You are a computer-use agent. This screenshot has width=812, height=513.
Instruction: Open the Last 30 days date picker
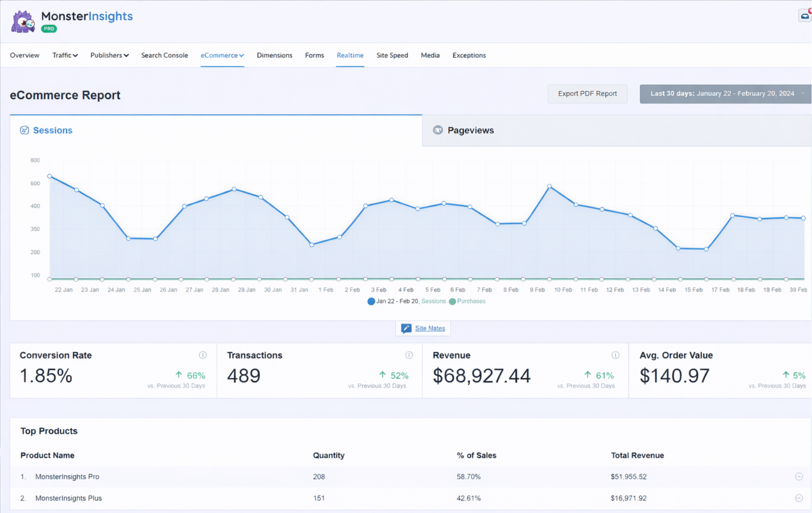click(x=725, y=94)
